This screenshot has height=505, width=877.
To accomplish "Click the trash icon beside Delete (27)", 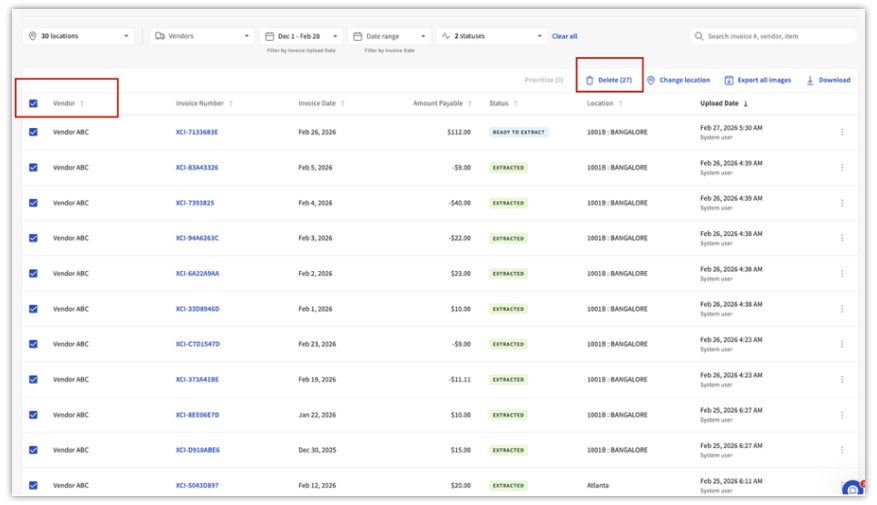I will 590,80.
